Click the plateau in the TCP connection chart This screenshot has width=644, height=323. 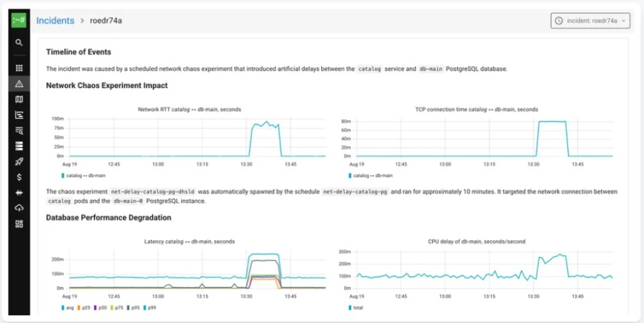552,121
